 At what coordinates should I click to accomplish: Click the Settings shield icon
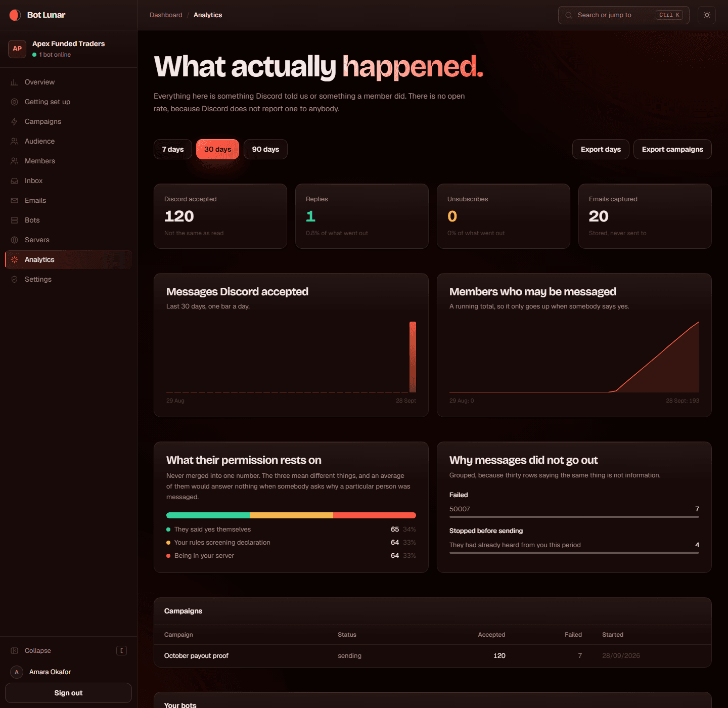[x=15, y=280]
